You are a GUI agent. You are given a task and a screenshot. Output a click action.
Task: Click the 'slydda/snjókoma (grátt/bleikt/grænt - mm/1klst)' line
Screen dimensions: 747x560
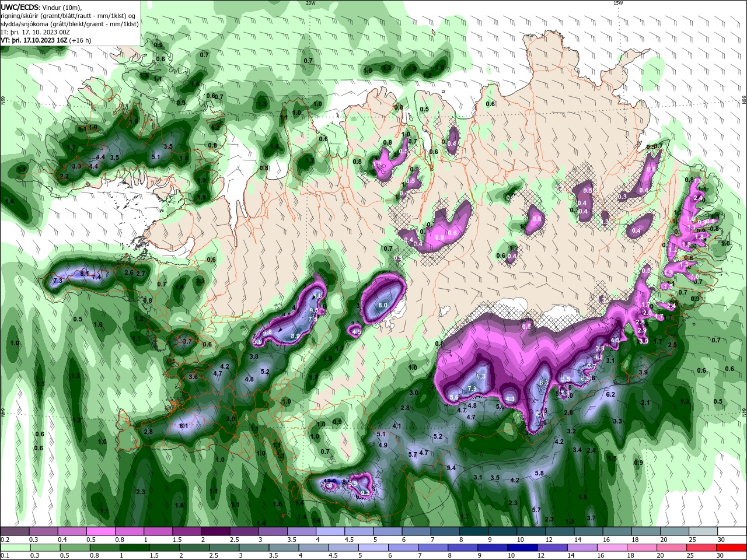[x=70, y=24]
